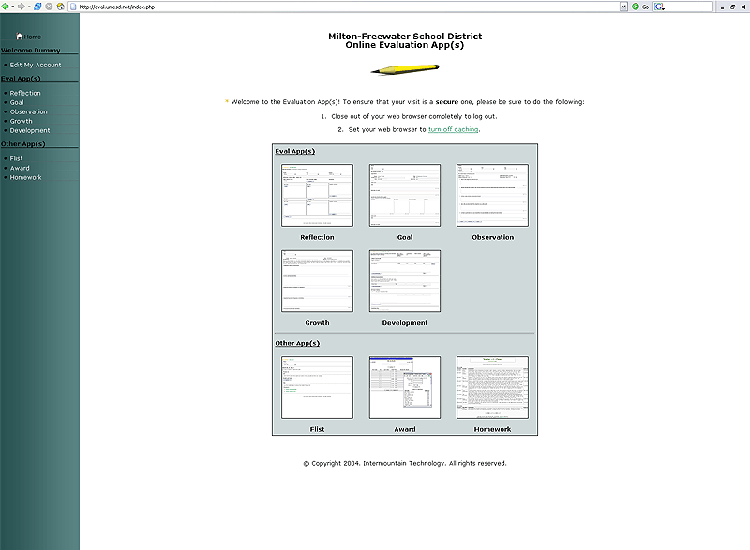Open Google search engine selector
This screenshot has height=550, width=750.
(660, 7)
